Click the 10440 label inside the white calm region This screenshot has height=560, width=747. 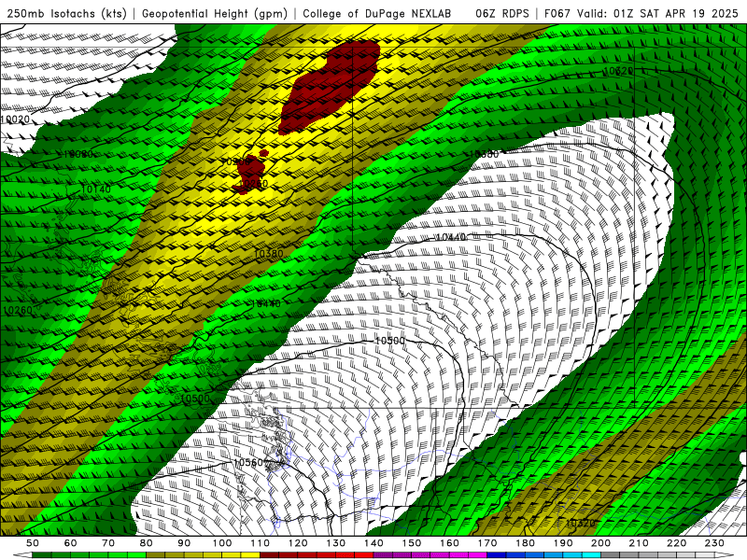(451, 237)
